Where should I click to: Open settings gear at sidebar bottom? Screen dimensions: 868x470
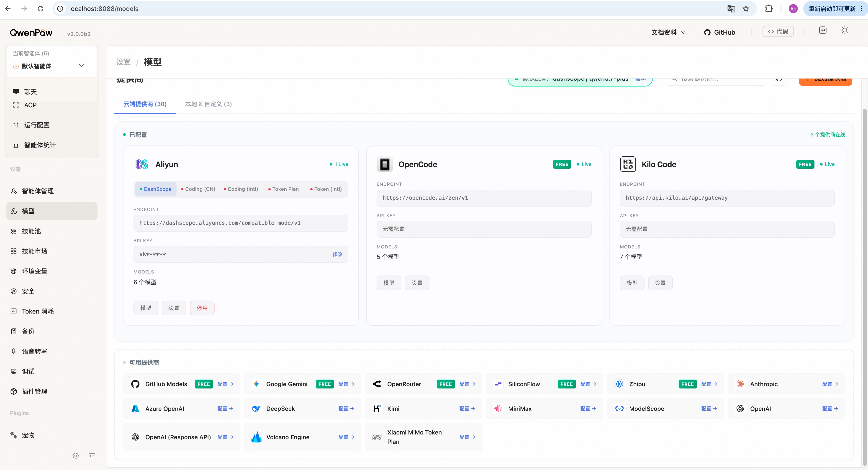[x=75, y=456]
